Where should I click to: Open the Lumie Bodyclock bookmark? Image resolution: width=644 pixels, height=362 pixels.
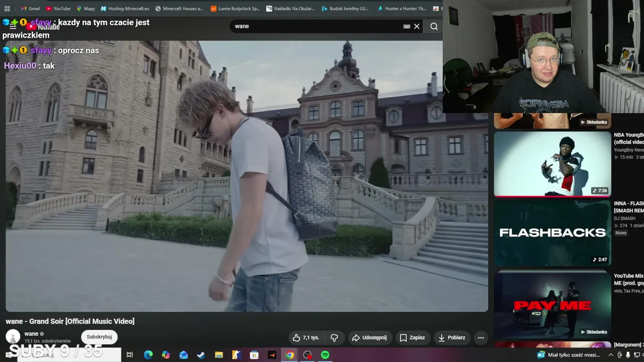(x=235, y=9)
